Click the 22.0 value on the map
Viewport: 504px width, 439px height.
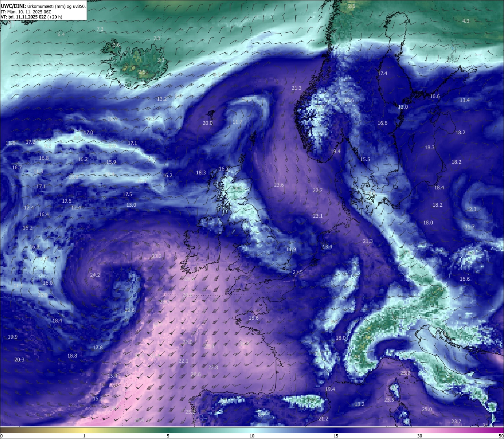187,343
